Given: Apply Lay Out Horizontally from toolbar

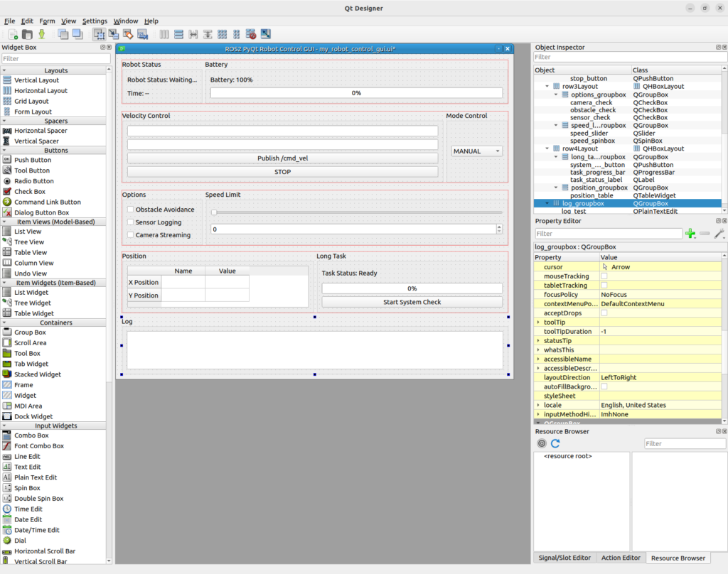Looking at the screenshot, I should [x=164, y=34].
